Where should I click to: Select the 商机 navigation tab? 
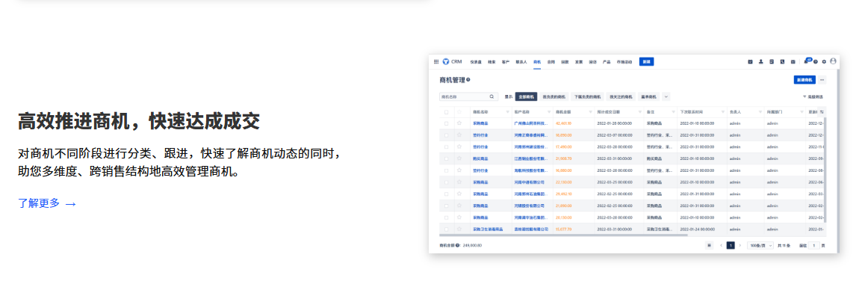[x=537, y=61]
